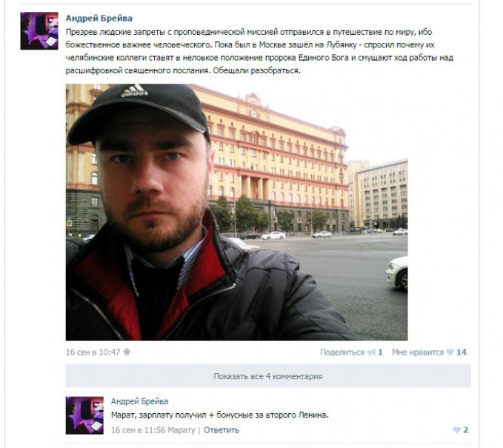Open the attached selfie photo
The image size is (503, 448).
tap(237, 212)
